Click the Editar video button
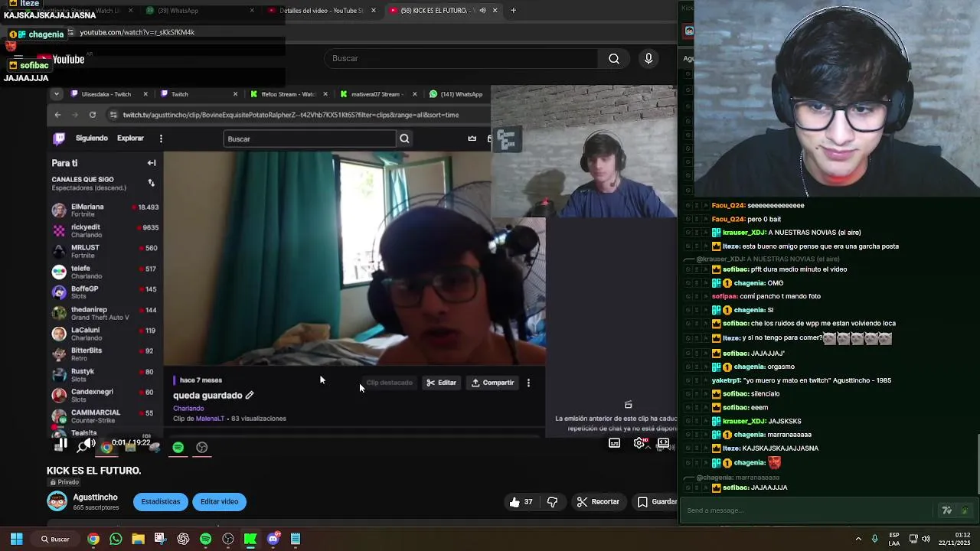The image size is (980, 551). [x=219, y=502]
